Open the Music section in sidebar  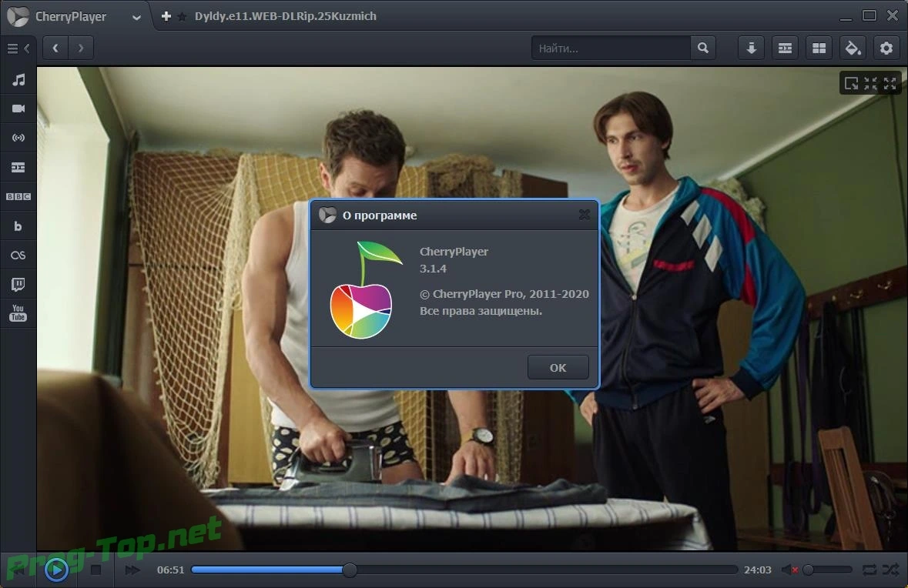click(x=18, y=80)
